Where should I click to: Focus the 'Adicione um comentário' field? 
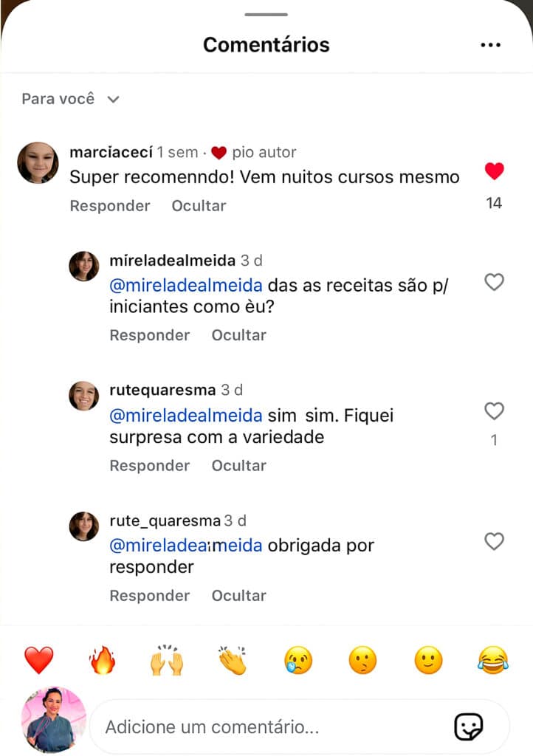tap(273, 726)
